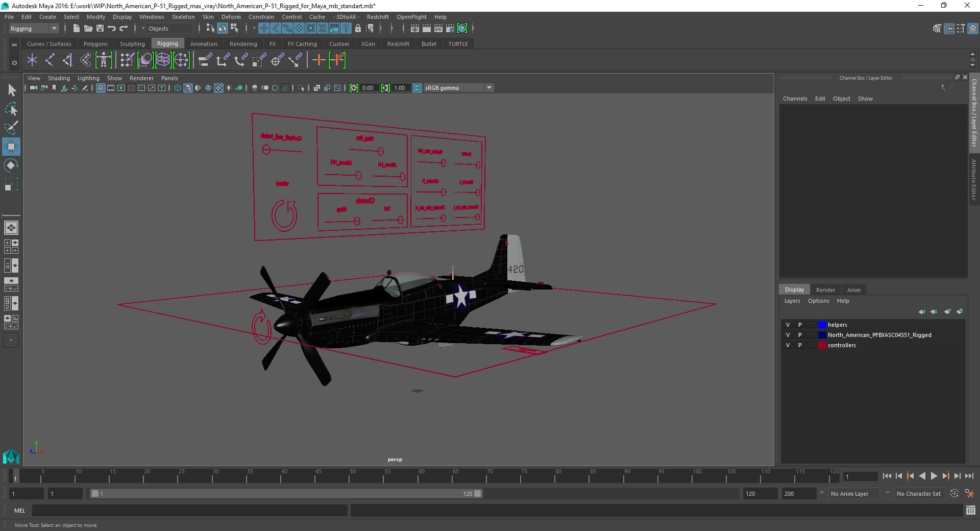Image resolution: width=980 pixels, height=531 pixels.
Task: Open the Skeleton menu
Action: tap(183, 17)
